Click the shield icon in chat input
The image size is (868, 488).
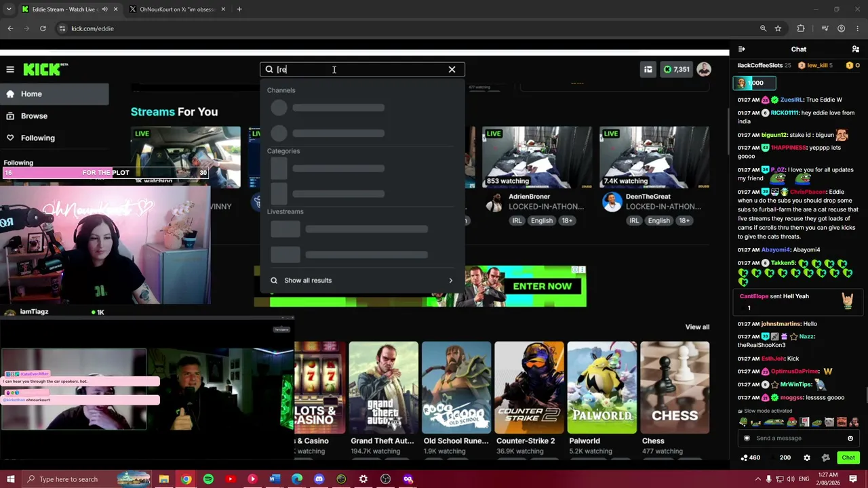(747, 439)
